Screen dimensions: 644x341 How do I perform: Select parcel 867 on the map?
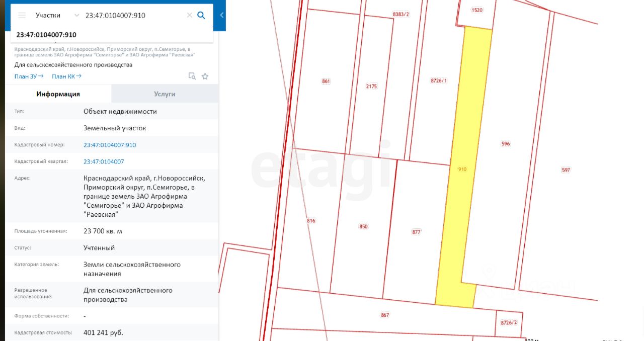(x=385, y=315)
